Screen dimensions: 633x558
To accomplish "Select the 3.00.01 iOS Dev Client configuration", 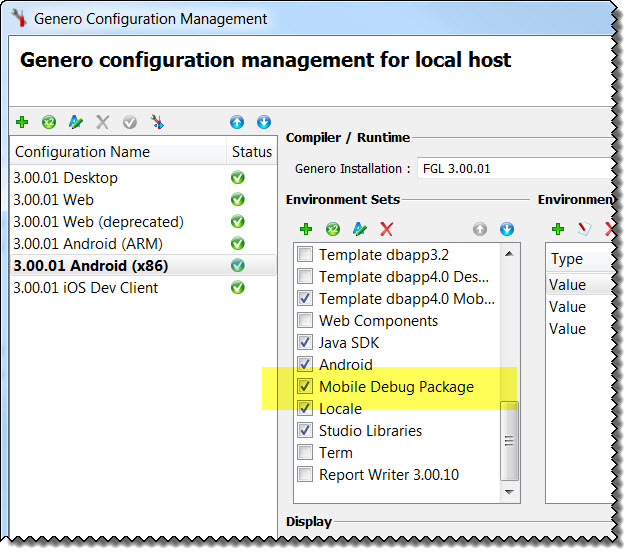I will tap(85, 288).
